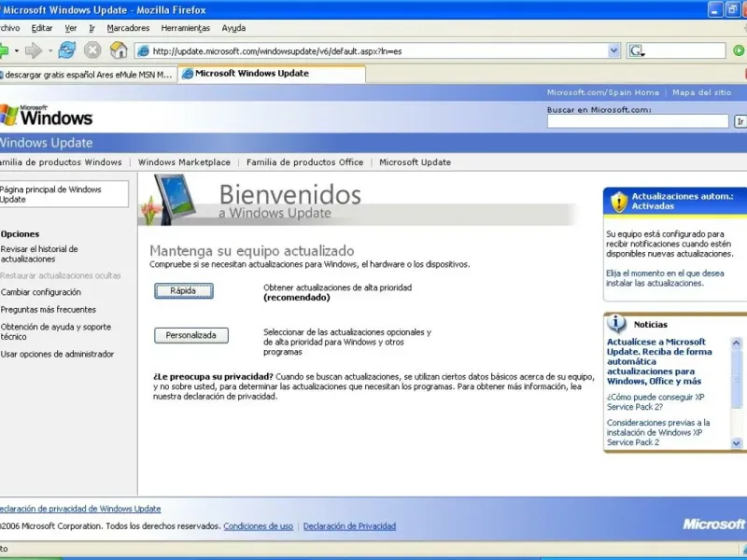Switch to the descargar gratis español tab
747x560 pixels.
click(88, 75)
